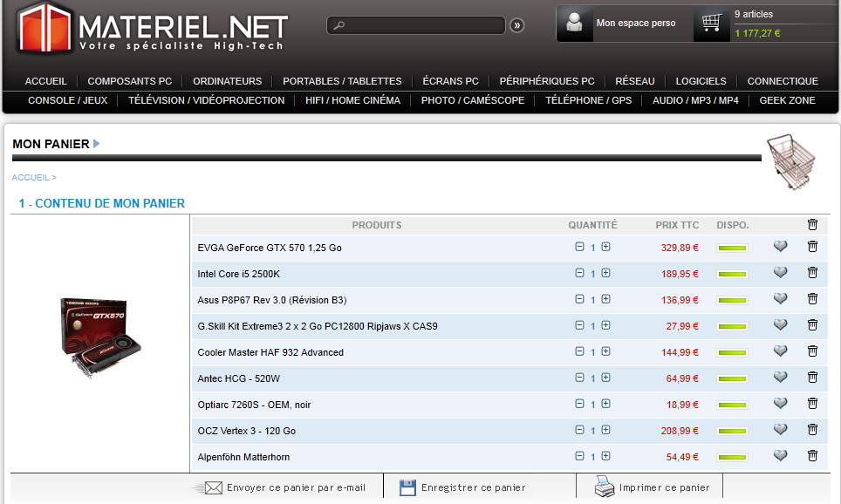Increase quantity of Alpenföhn Matterhorn
Screen dimensions: 841x504
point(605,456)
